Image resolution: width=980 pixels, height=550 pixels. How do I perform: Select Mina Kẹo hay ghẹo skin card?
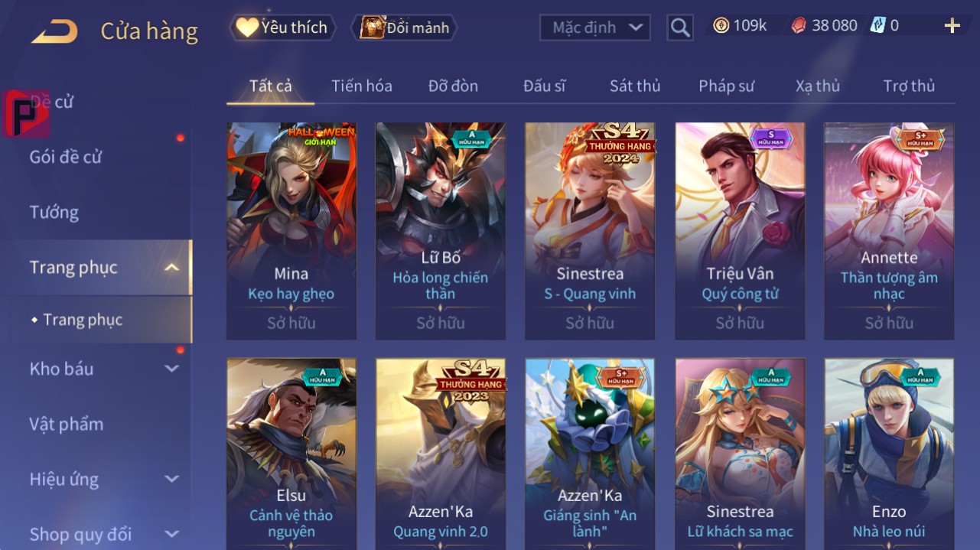291,230
